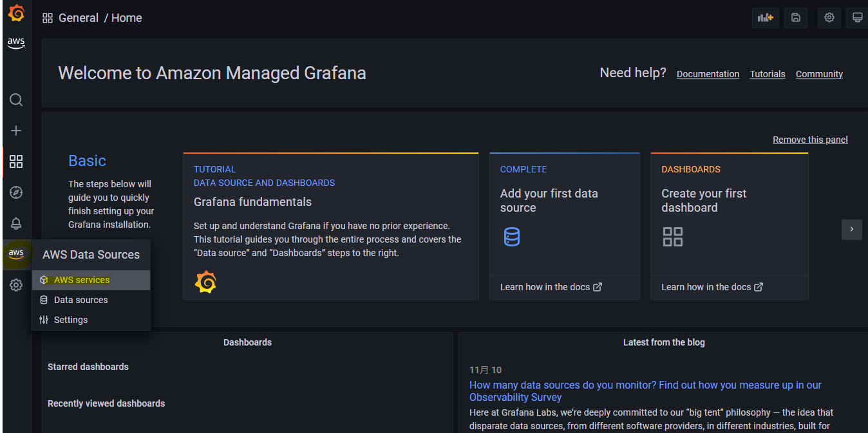The image size is (868, 433).
Task: Open Settings in AWS Data Sources menu
Action: pos(91,320)
